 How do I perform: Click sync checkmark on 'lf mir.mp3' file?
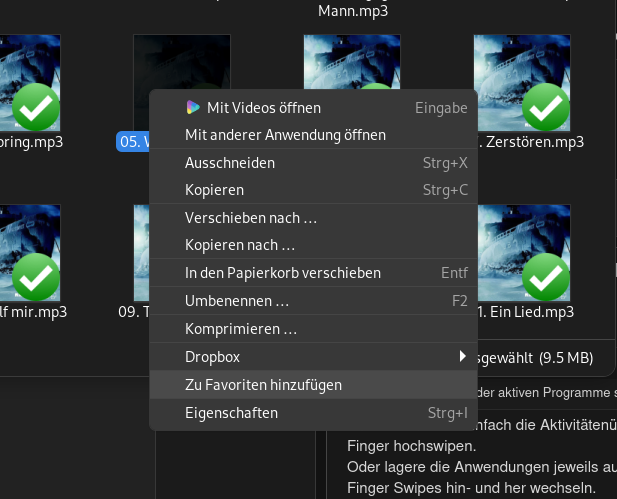point(36,277)
